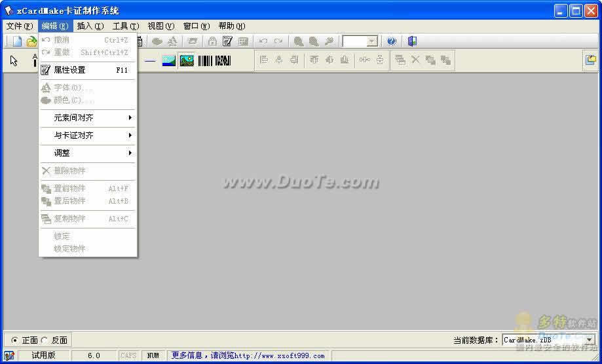Open the 窗口(W) menu

pos(196,26)
